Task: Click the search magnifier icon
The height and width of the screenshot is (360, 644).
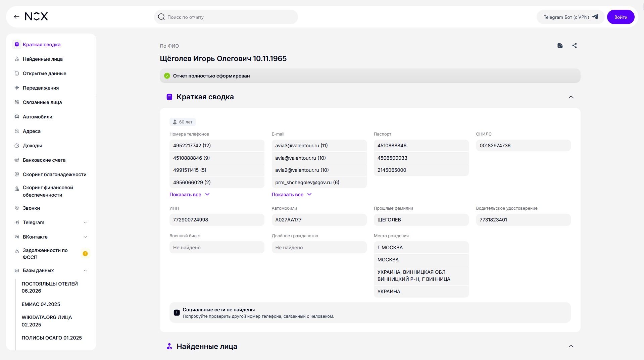Action: click(161, 17)
